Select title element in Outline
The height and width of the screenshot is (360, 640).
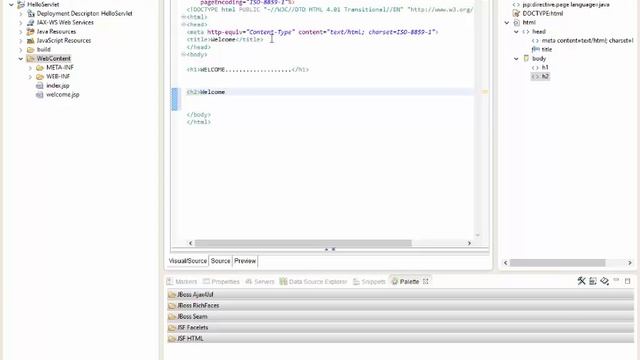[x=547, y=49]
